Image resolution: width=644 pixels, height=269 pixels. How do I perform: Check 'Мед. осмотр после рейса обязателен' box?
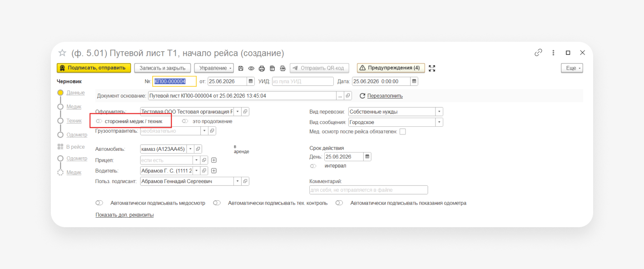pyautogui.click(x=402, y=132)
